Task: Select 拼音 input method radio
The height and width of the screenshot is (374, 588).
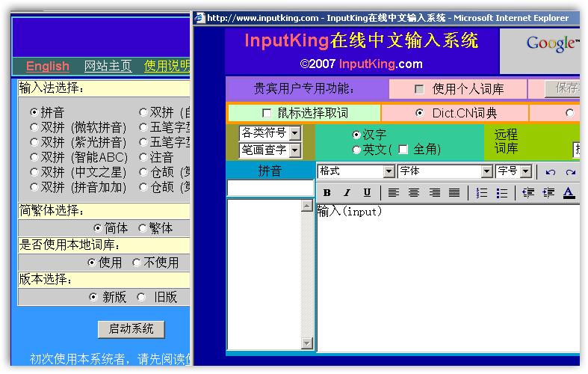Action: coord(34,112)
